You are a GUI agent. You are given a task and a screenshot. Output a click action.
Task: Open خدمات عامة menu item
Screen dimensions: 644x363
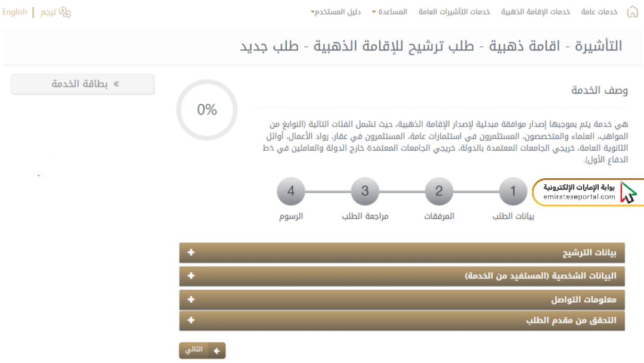pos(599,12)
